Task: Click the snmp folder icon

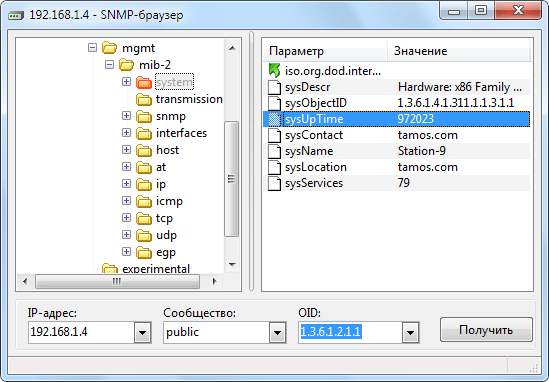Action: 144,116
